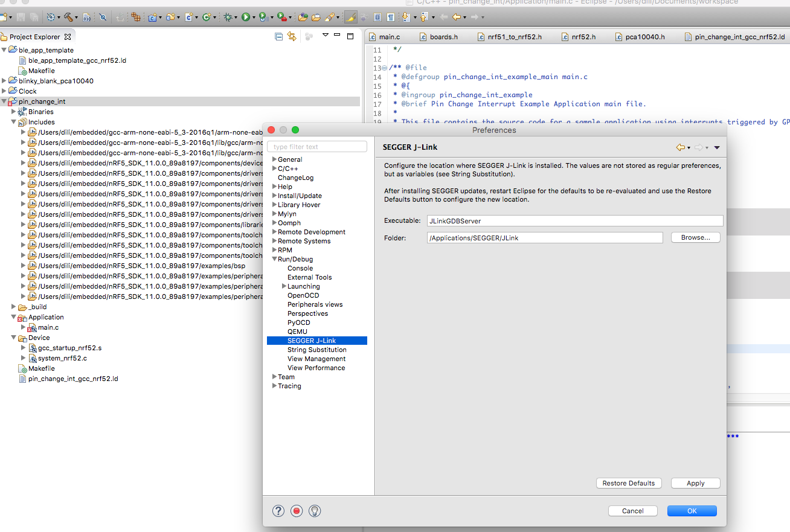
Task: Select ble_app_template_gcc_nrf52.ld file
Action: coord(77,60)
